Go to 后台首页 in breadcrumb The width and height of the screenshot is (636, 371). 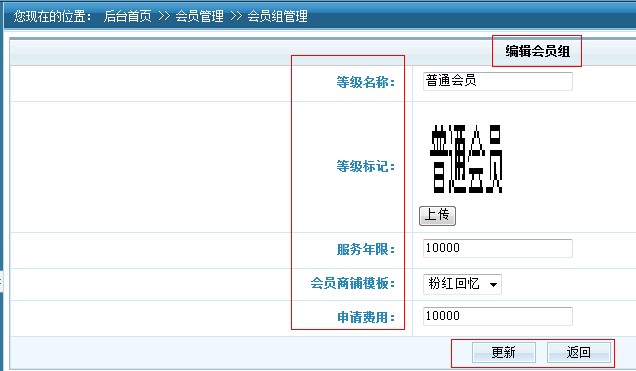[x=127, y=16]
